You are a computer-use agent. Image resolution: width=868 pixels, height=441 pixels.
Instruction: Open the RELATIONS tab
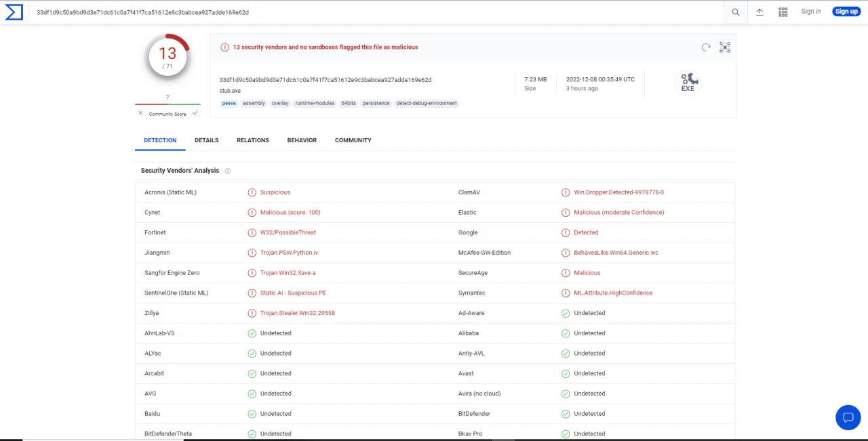(x=253, y=140)
